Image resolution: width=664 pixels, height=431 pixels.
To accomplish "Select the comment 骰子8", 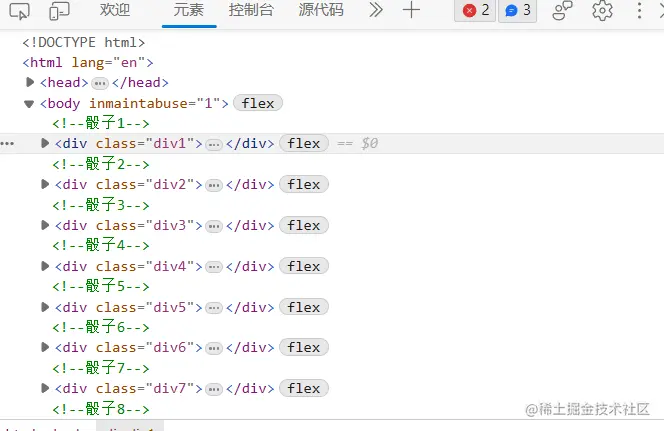I will point(101,409).
